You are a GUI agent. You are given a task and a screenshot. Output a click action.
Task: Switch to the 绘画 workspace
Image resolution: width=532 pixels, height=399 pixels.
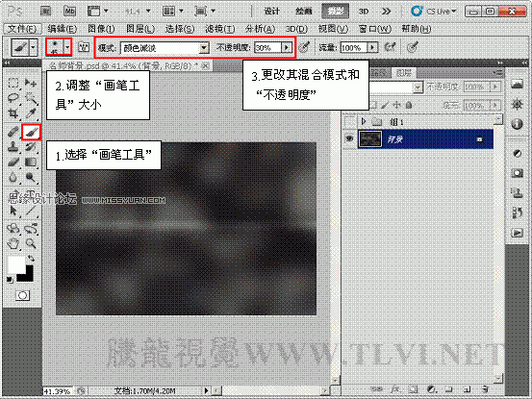pyautogui.click(x=304, y=12)
